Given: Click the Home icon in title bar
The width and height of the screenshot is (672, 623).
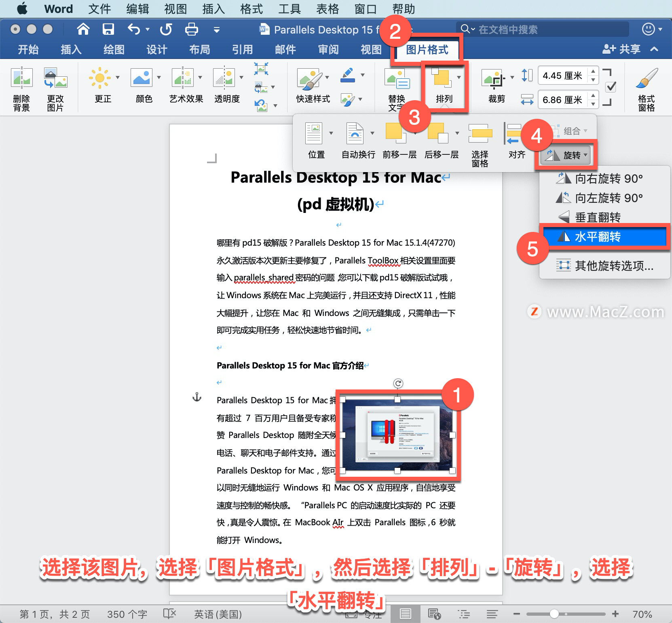Looking at the screenshot, I should [83, 29].
